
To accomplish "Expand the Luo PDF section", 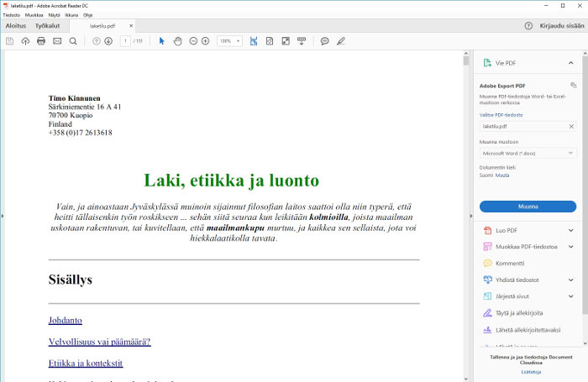I will [x=570, y=231].
